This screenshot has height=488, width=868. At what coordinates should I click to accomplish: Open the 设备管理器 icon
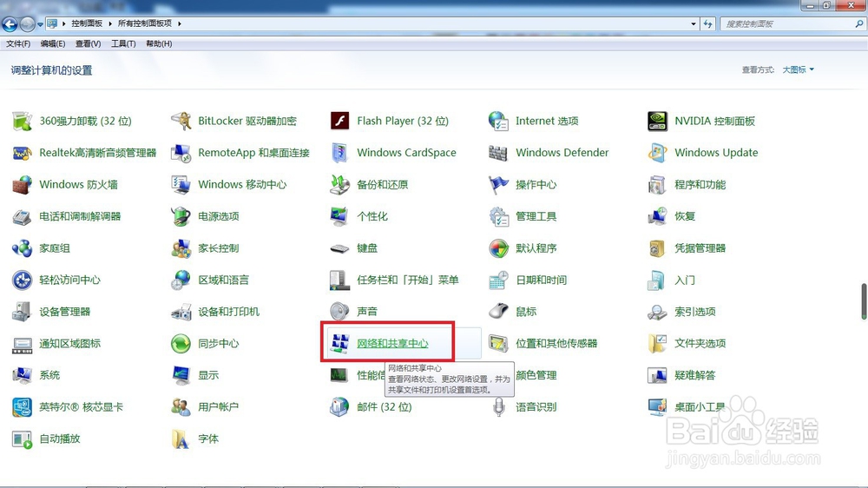23,312
